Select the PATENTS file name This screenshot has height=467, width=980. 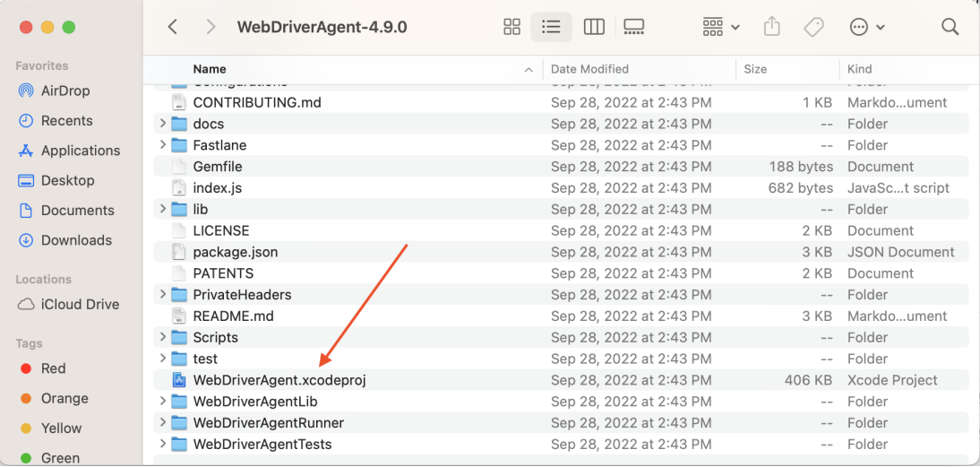click(x=223, y=273)
